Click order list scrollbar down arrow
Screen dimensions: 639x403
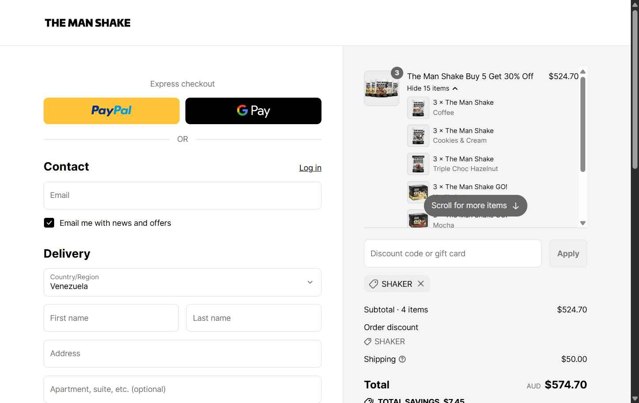pyautogui.click(x=583, y=223)
